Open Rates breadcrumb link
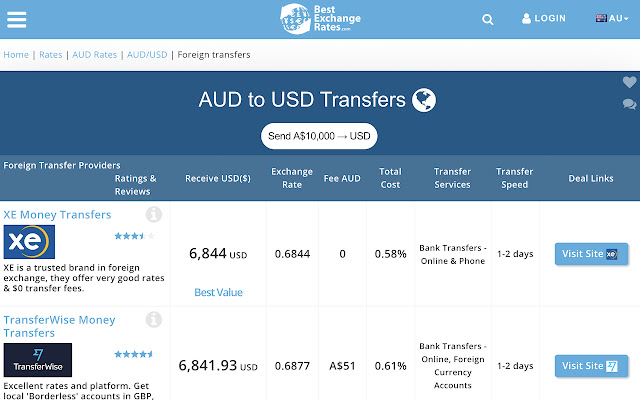This screenshot has width=640, height=400. point(51,55)
